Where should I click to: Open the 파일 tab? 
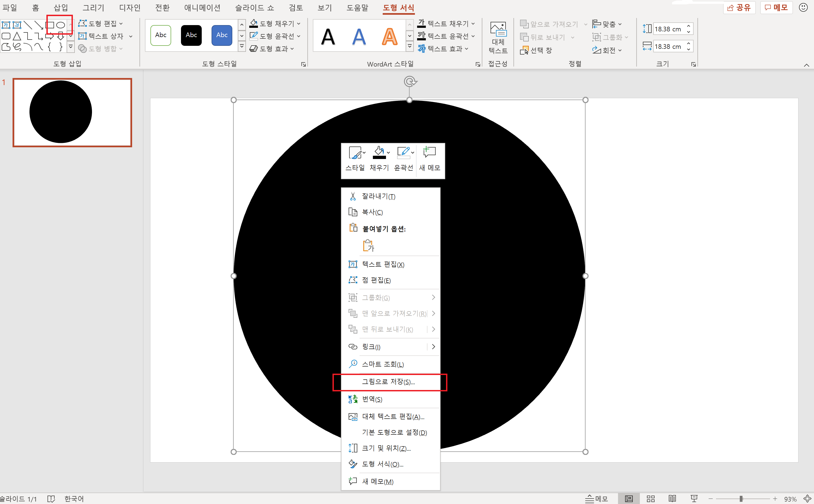click(10, 7)
